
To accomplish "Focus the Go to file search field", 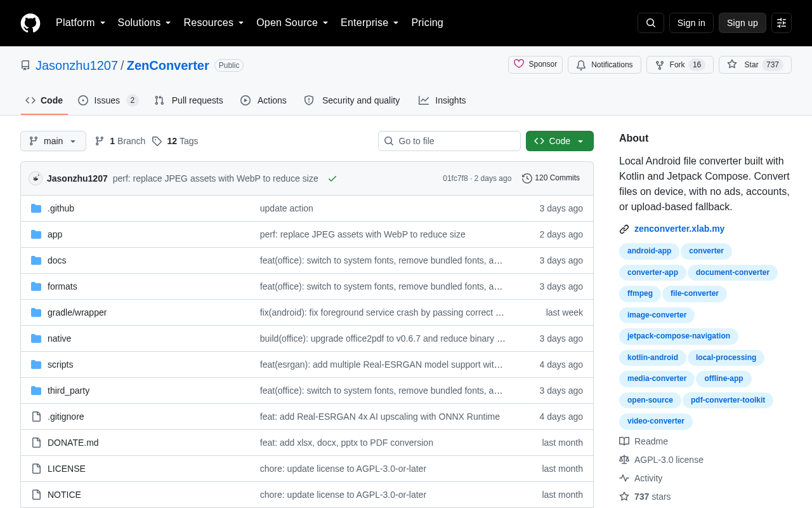I will click(449, 141).
